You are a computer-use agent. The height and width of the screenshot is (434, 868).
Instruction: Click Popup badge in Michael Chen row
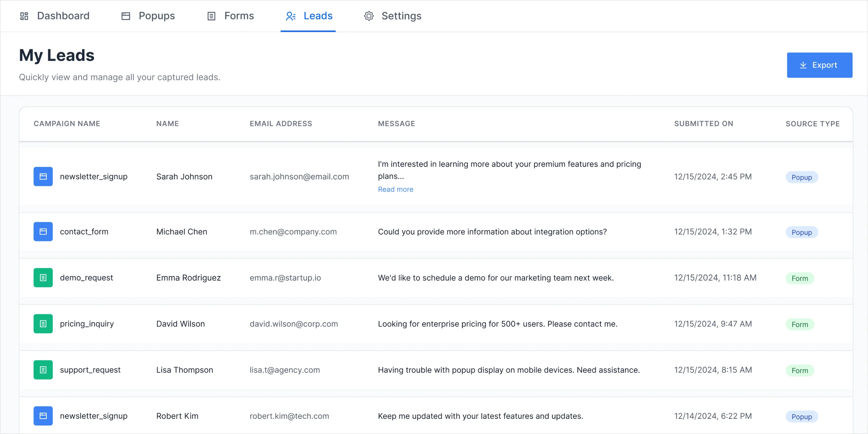coord(802,232)
